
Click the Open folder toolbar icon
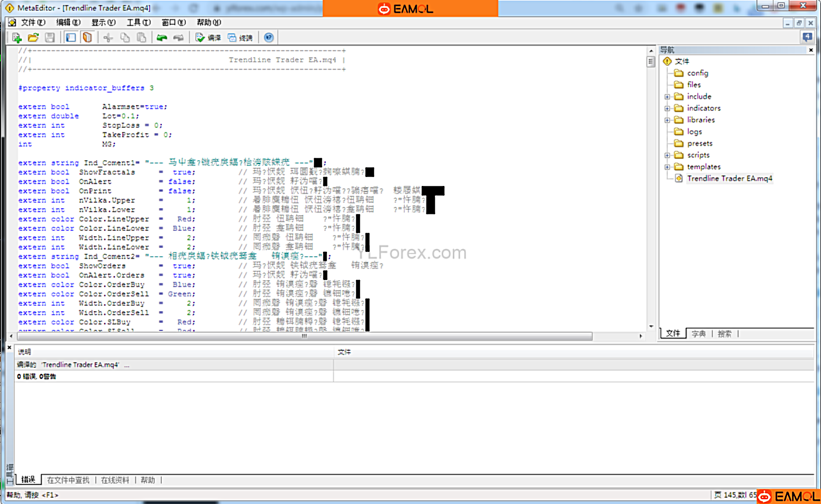(x=33, y=37)
